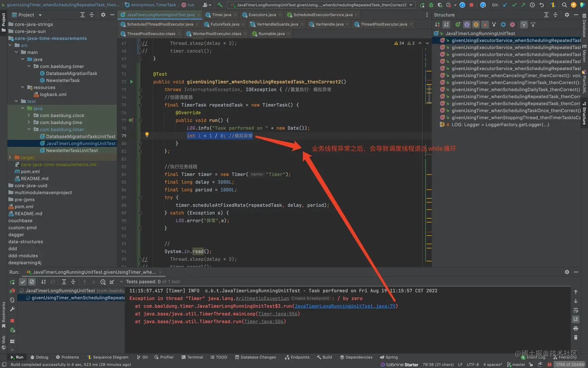Clear console with the trash icon

click(576, 337)
